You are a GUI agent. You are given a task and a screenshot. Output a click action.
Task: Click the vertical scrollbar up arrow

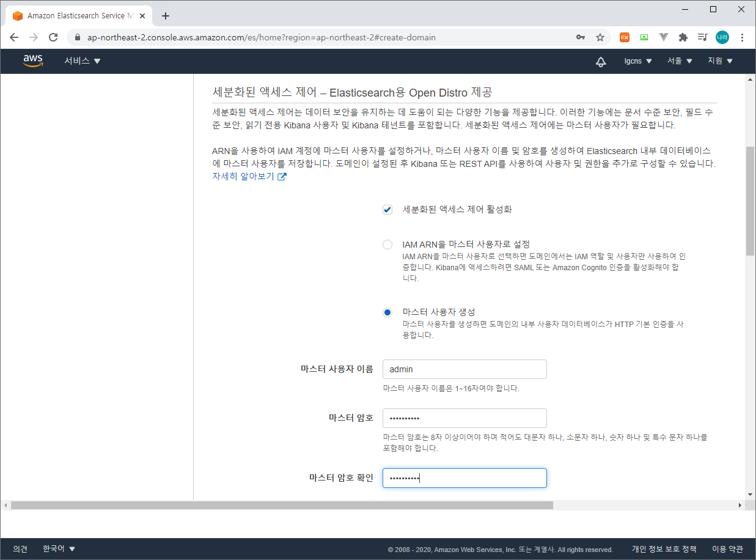tap(750, 79)
